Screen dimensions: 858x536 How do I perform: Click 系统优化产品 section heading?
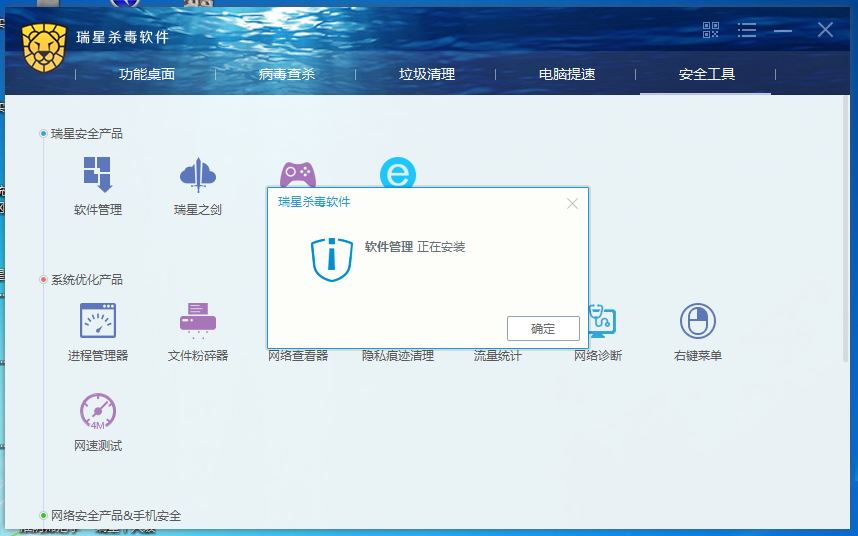[x=86, y=279]
